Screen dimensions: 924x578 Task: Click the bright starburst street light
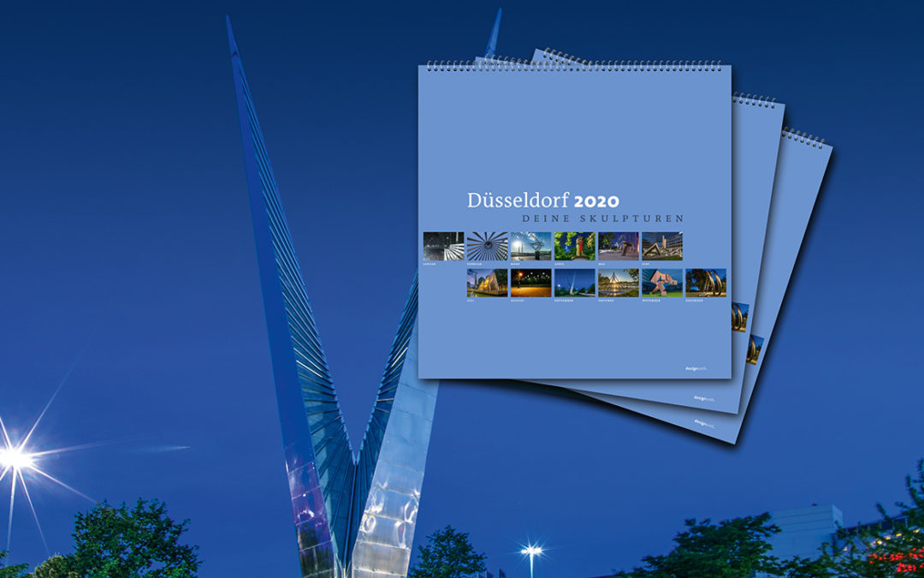pyautogui.click(x=15, y=457)
